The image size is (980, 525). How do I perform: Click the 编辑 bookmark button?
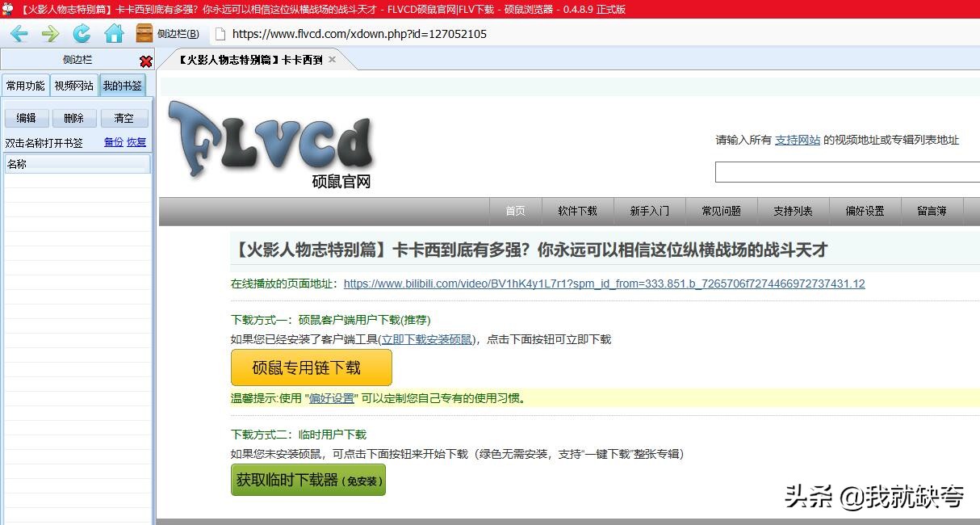pos(27,118)
